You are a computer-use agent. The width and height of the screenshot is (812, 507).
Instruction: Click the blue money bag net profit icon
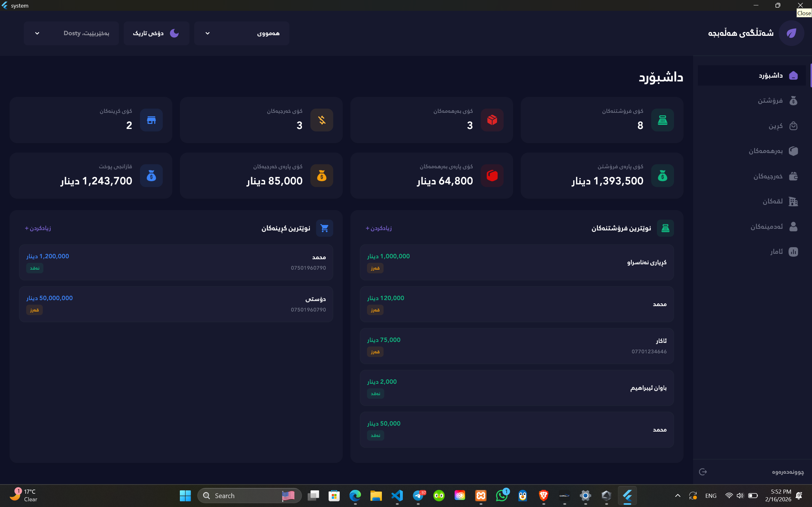tap(151, 176)
